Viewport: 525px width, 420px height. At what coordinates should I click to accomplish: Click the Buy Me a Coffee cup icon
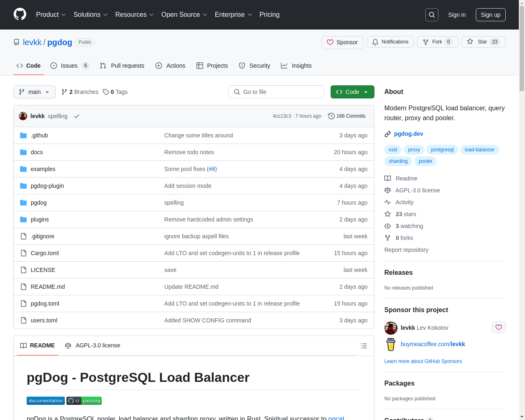coord(391,344)
